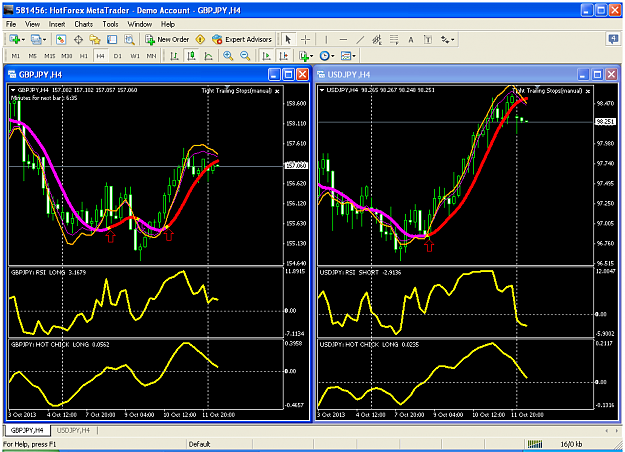Minimize the GBPJPY,H4 chart window
This screenshot has width=625, height=452.
pyautogui.click(x=274, y=75)
